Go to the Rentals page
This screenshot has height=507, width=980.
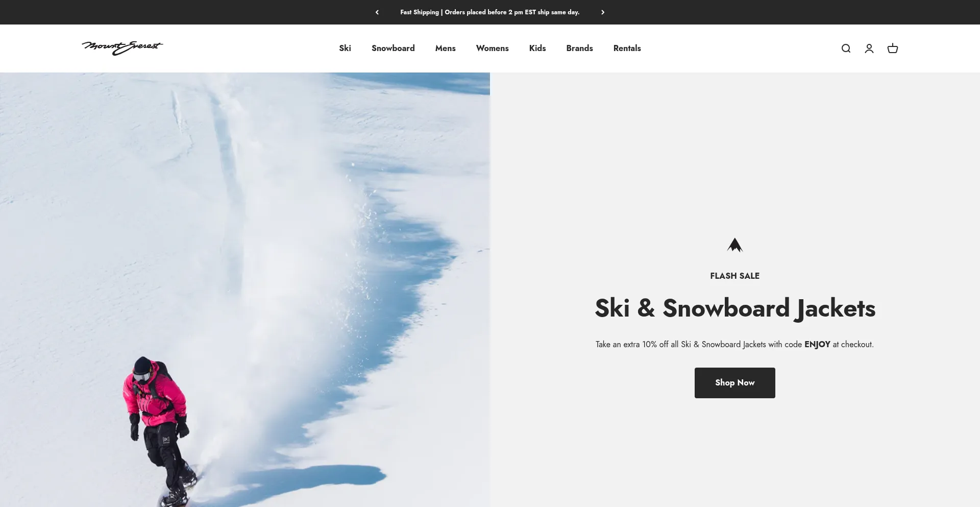(627, 48)
